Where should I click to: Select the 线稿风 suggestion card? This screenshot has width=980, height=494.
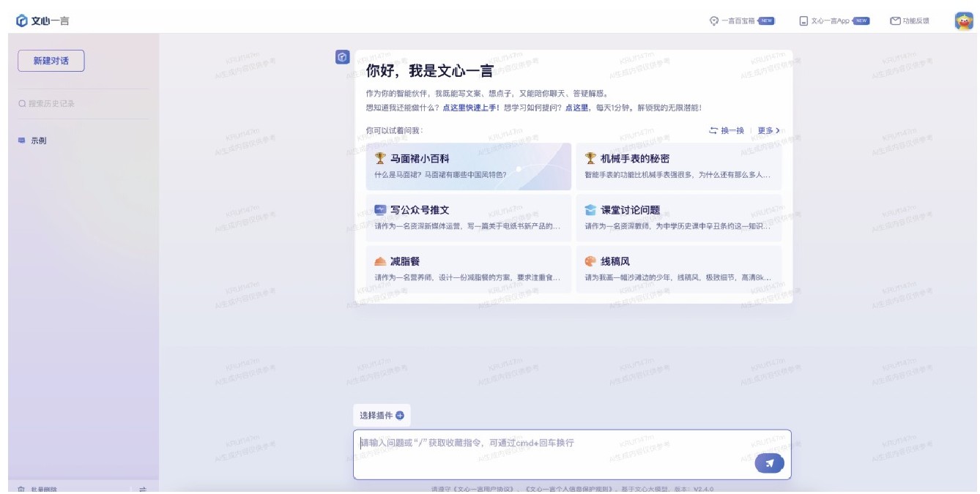click(x=679, y=269)
